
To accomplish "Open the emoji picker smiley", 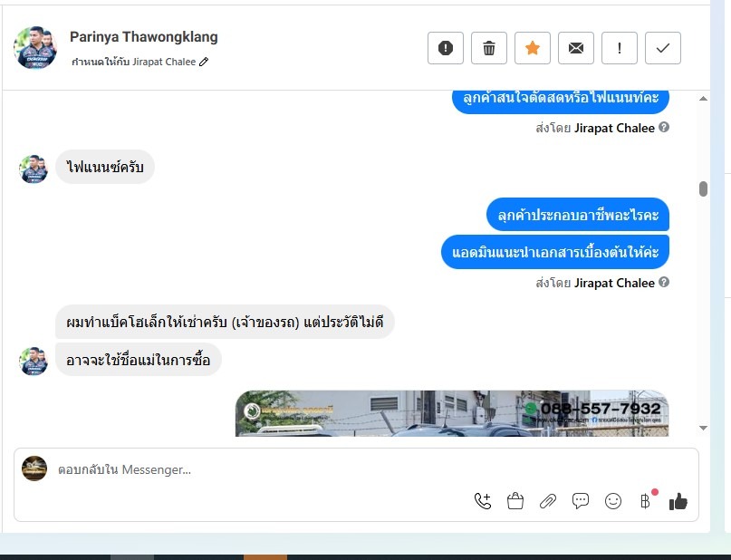I will [x=613, y=501].
